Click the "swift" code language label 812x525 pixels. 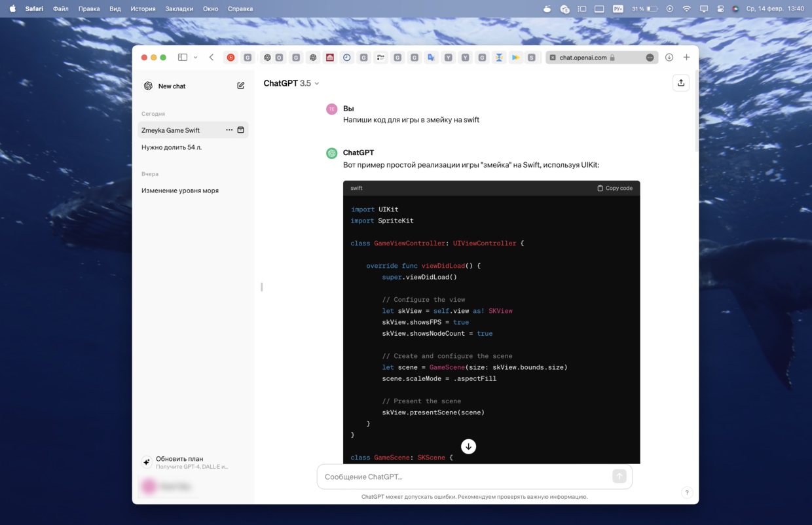[x=356, y=188]
